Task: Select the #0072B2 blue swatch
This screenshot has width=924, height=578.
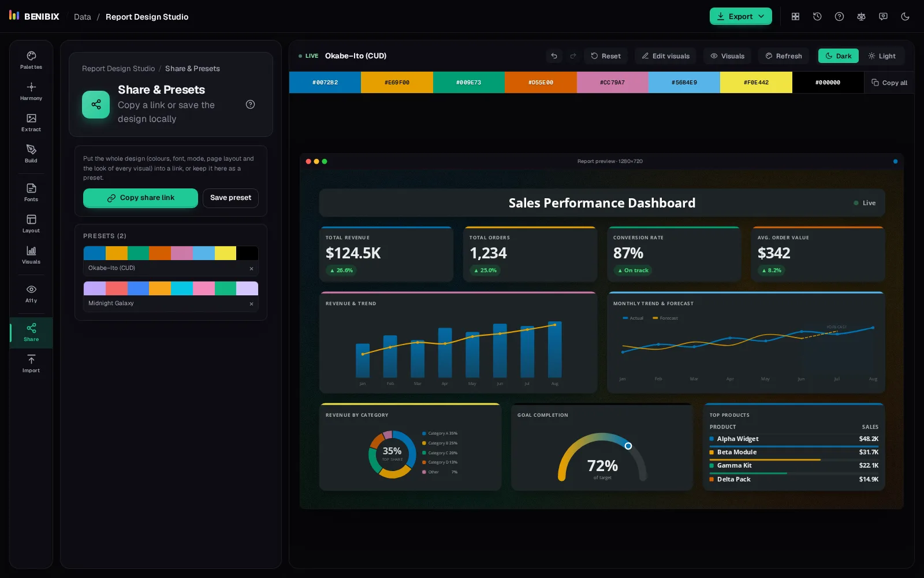Action: click(x=325, y=83)
